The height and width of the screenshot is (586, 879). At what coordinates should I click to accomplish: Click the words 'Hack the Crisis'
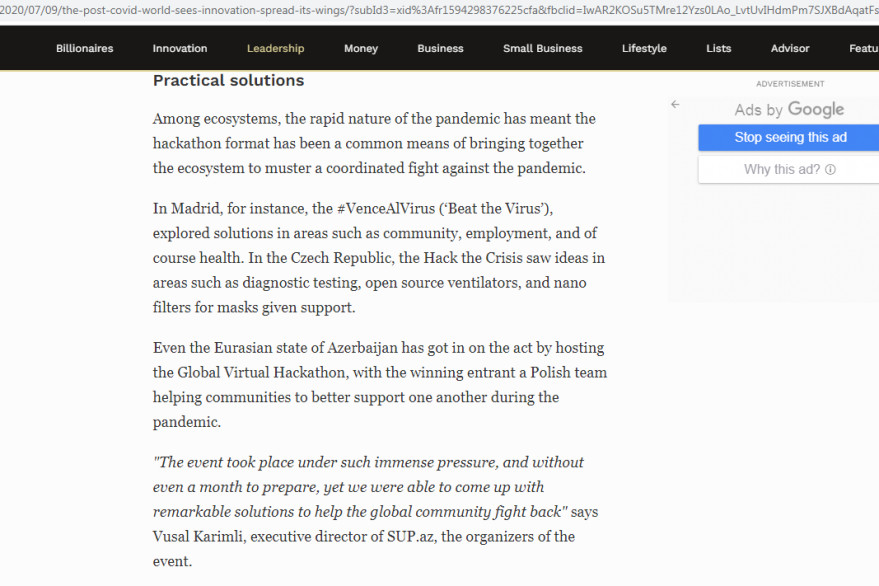(473, 258)
